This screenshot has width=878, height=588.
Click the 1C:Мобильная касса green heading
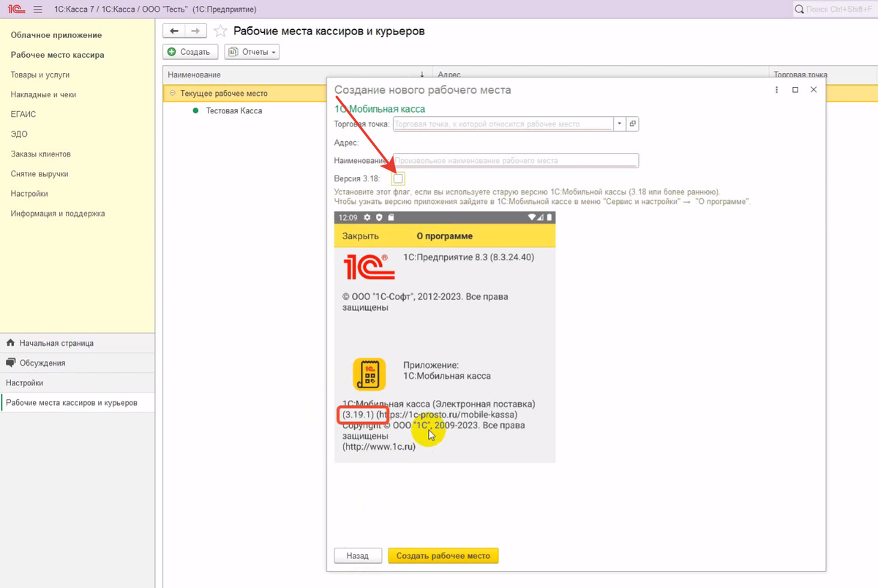pyautogui.click(x=380, y=109)
